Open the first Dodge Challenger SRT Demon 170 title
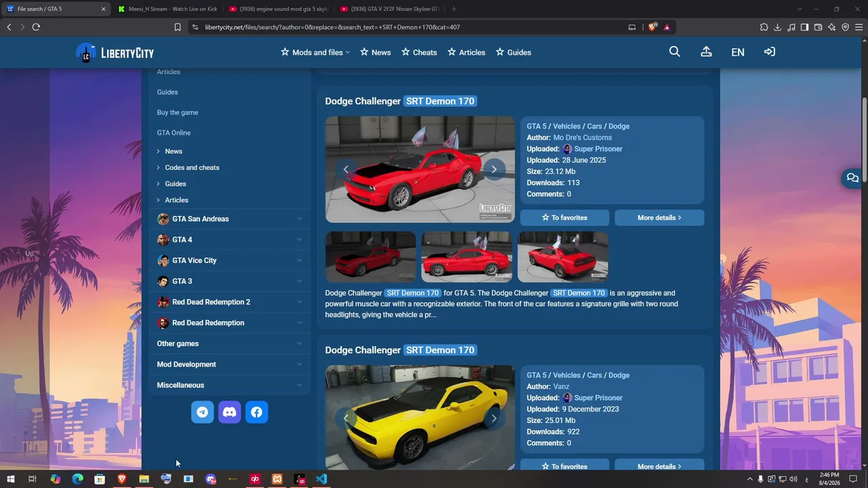This screenshot has width=868, height=488. (x=401, y=101)
